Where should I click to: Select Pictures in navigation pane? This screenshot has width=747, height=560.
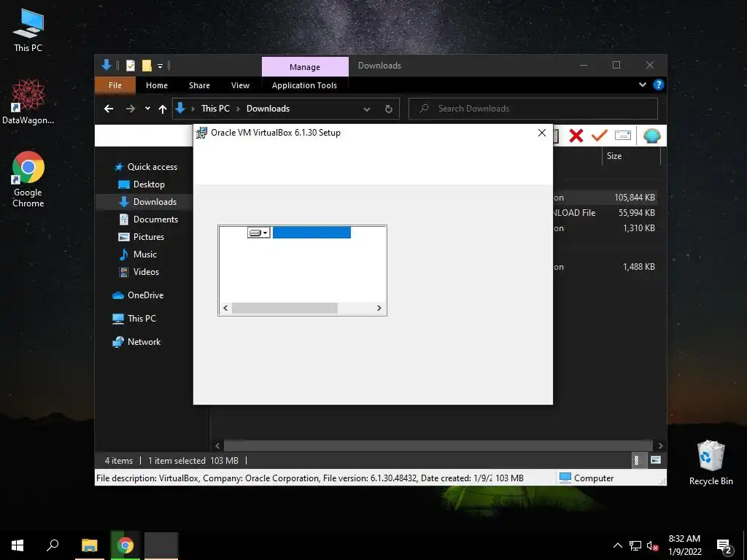pos(141,237)
